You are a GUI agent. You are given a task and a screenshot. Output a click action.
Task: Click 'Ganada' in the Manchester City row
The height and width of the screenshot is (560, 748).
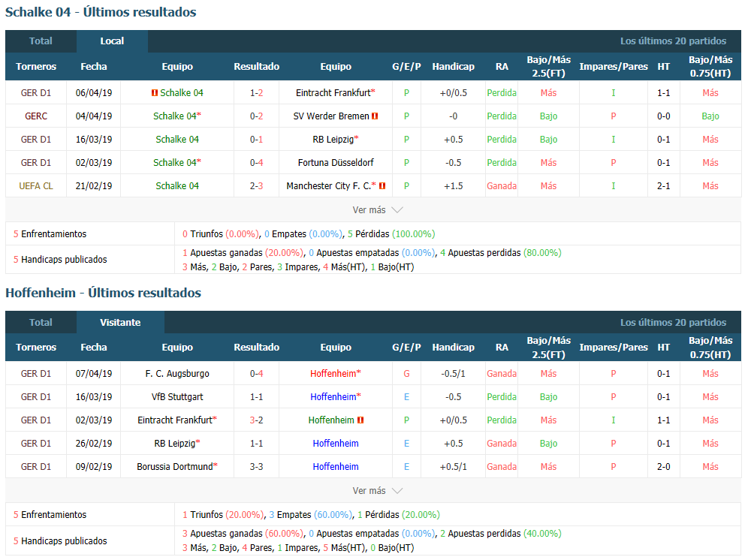click(502, 186)
